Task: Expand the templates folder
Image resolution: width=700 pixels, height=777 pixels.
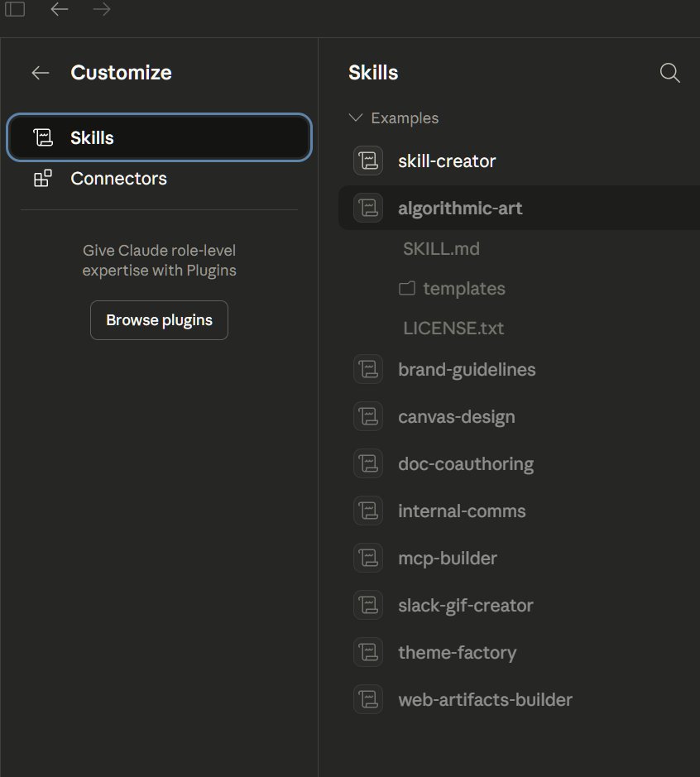Action: [463, 289]
